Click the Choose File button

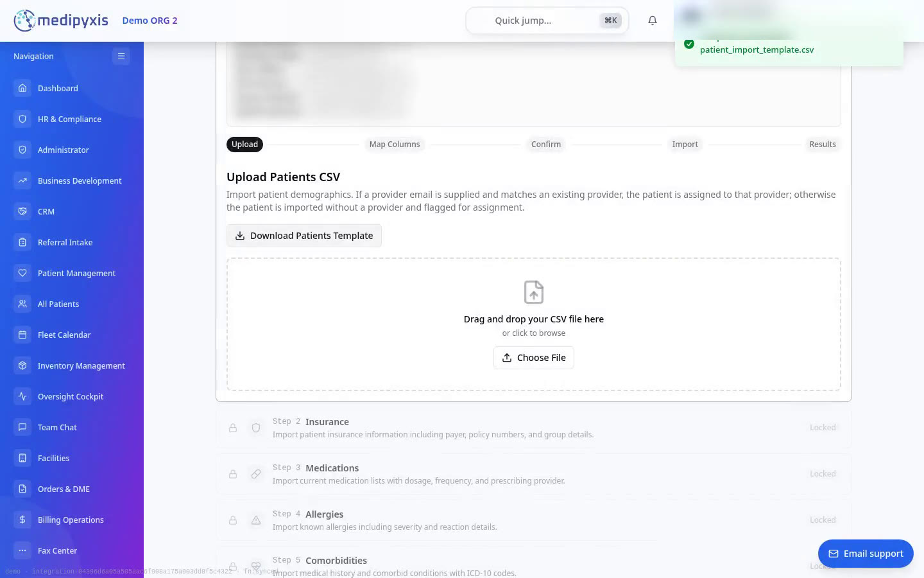[534, 358]
